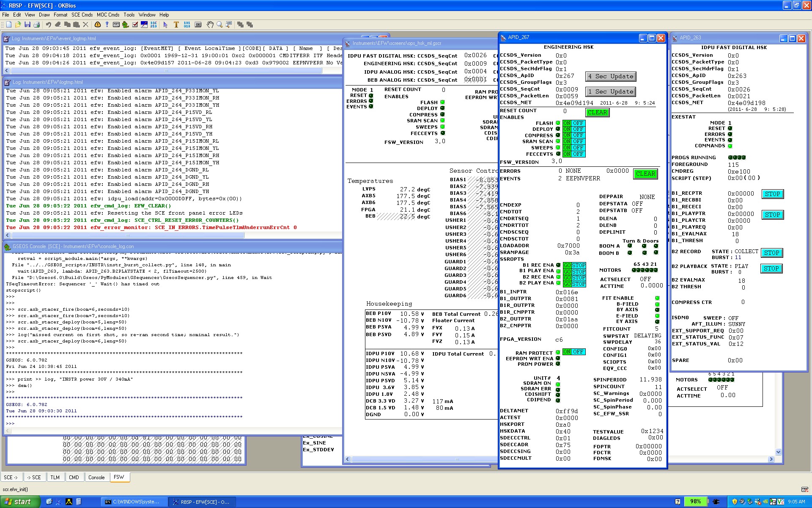
Task: Click STOP beside B2 RECORD state
Action: (x=771, y=253)
